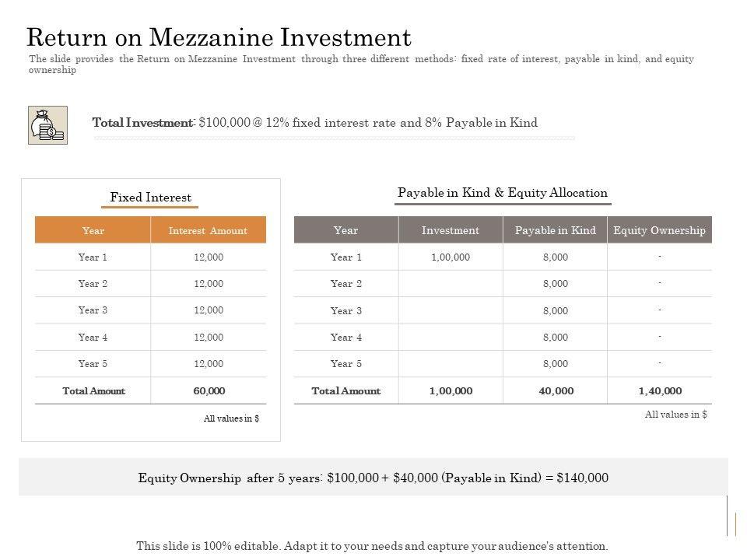Select the 40,000 payable in kind total
Screen dimensions: 747x560
coord(556,390)
